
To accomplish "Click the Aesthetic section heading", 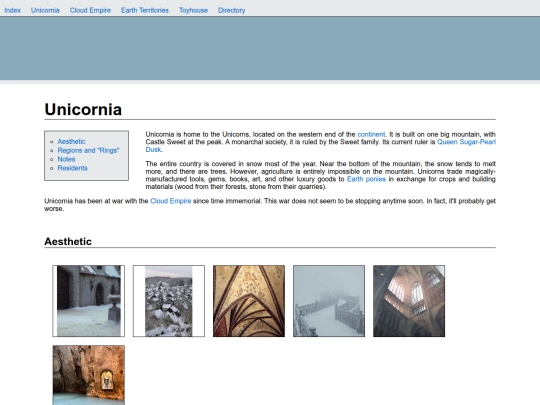I will point(68,241).
